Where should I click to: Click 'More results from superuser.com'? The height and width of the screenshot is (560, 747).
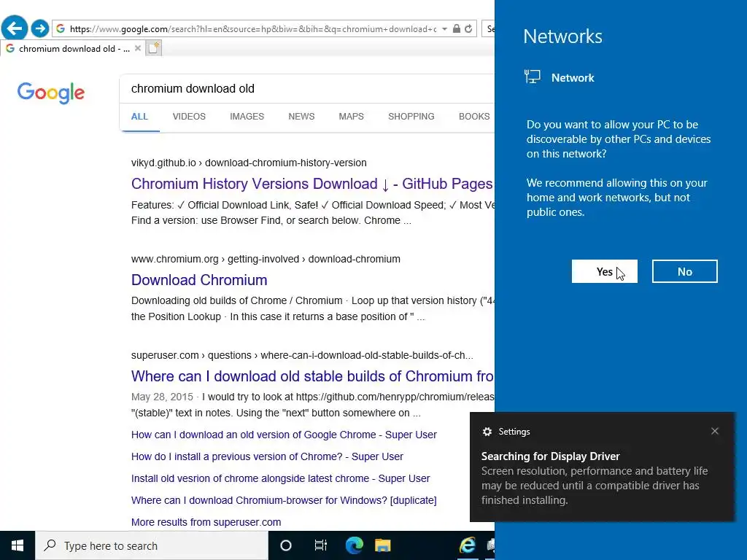(206, 522)
